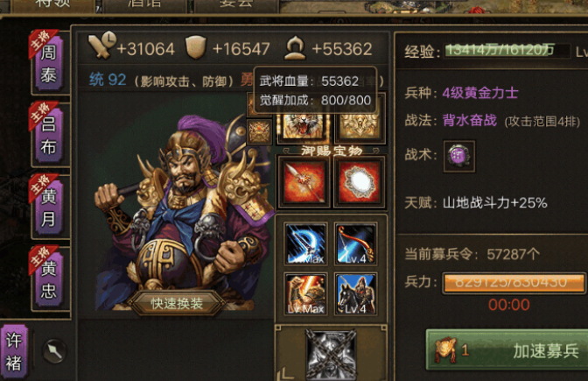Select the cavalry horse skill Lv.4
The width and height of the screenshot is (588, 381).
355,293
